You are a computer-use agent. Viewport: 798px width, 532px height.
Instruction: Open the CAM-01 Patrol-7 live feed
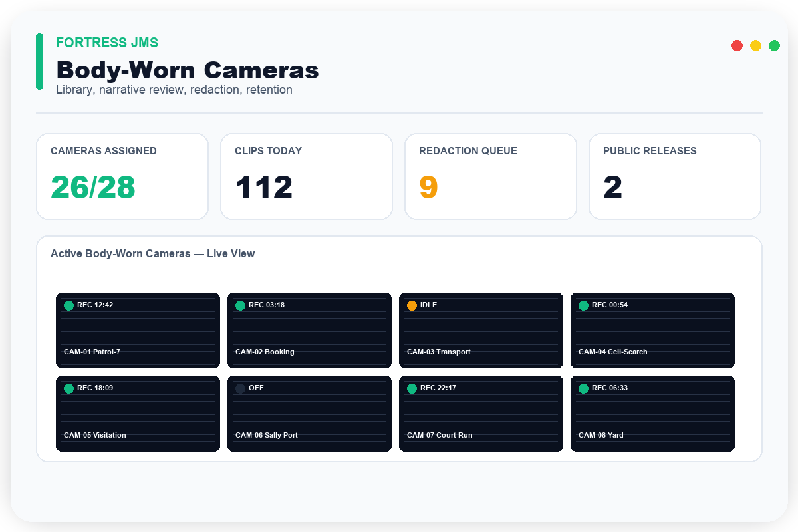pyautogui.click(x=138, y=331)
